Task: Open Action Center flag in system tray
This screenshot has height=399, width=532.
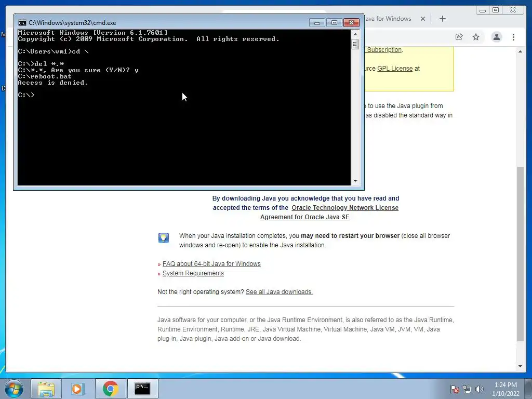Action: pos(454,389)
